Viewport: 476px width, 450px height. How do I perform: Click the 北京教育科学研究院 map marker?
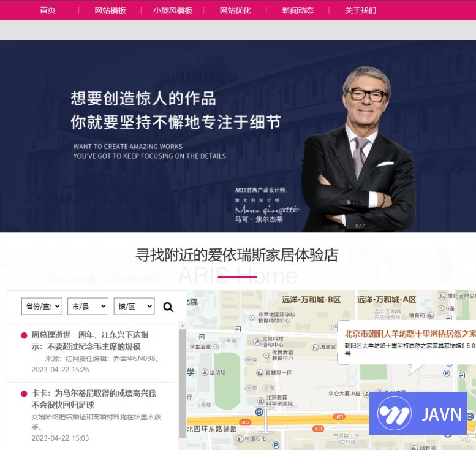(x=260, y=400)
